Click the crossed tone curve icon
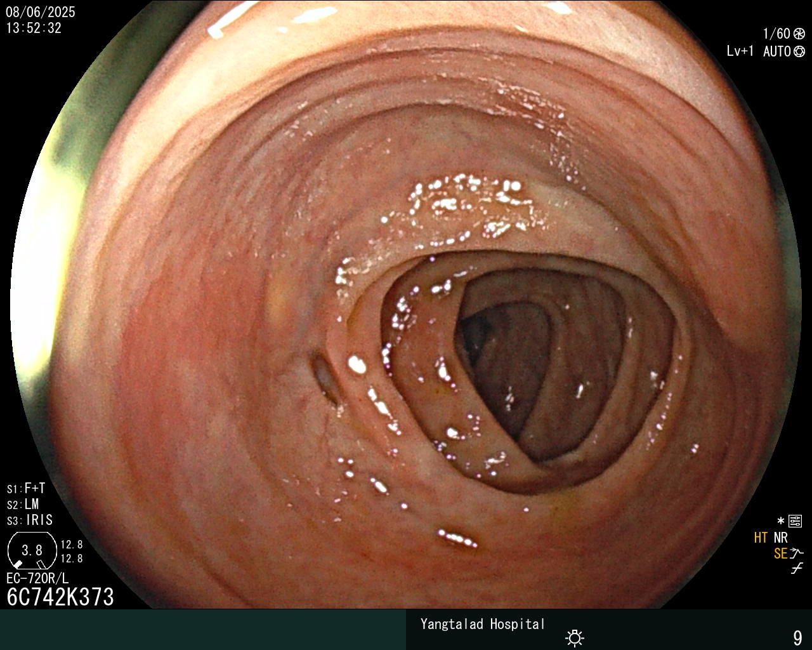This screenshot has height=650, width=812. [797, 569]
